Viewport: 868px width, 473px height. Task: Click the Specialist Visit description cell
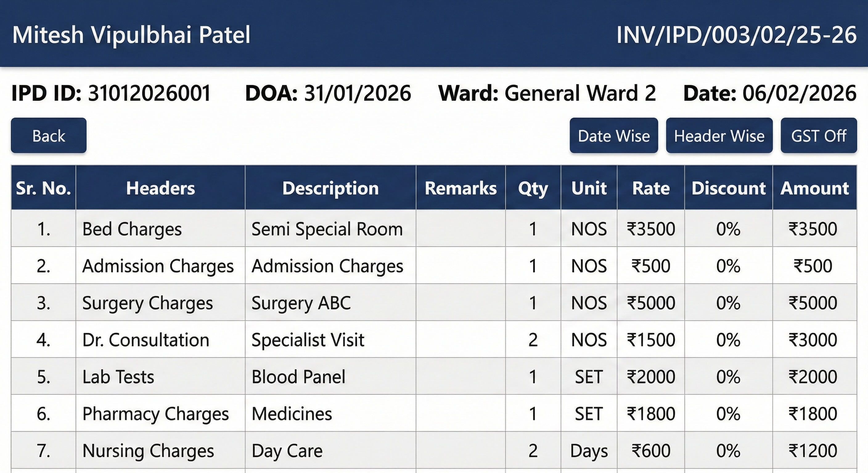pyautogui.click(x=308, y=340)
